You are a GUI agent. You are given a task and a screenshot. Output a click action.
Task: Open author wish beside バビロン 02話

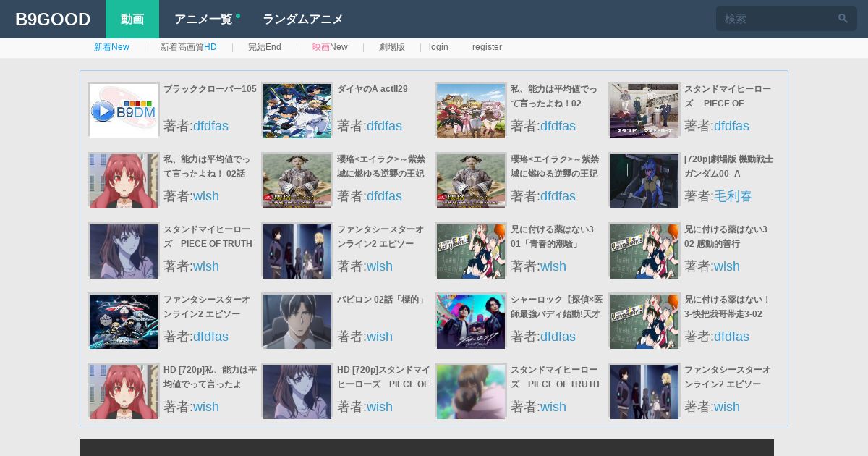click(x=380, y=337)
